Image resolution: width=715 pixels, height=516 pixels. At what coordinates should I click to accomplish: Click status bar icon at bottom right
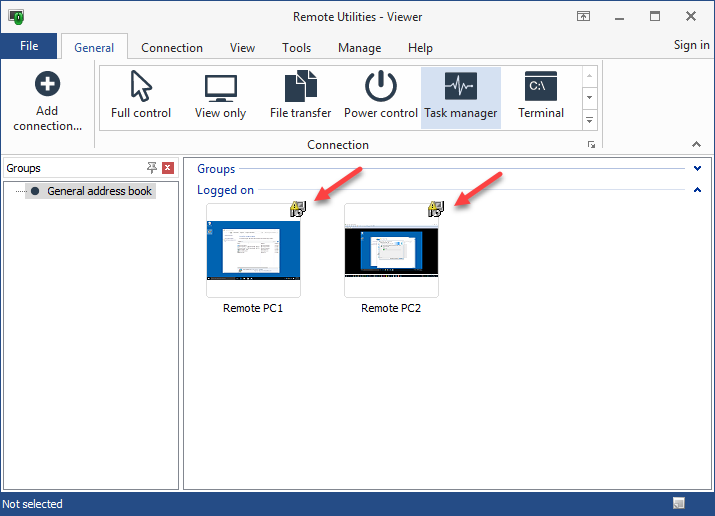click(x=679, y=503)
